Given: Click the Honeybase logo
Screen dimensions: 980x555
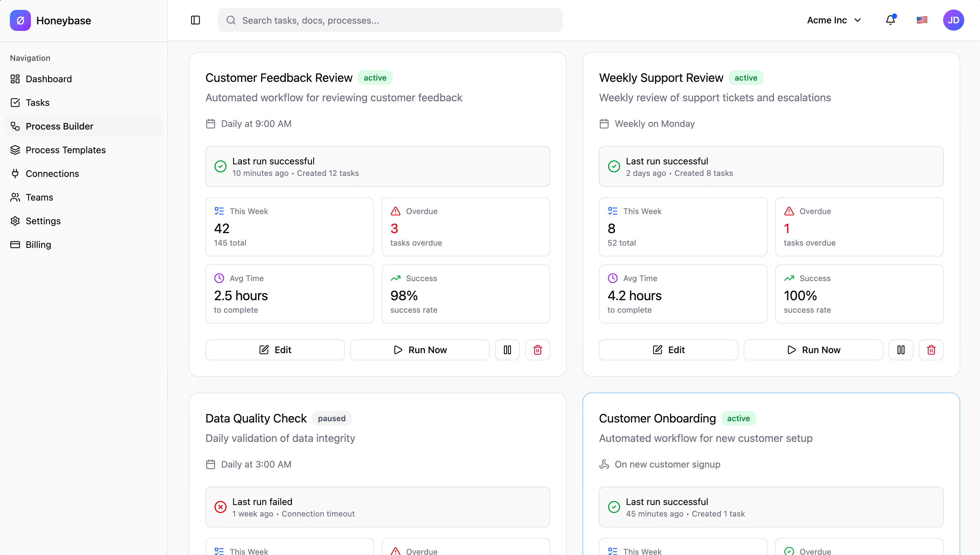Looking at the screenshot, I should 20,20.
